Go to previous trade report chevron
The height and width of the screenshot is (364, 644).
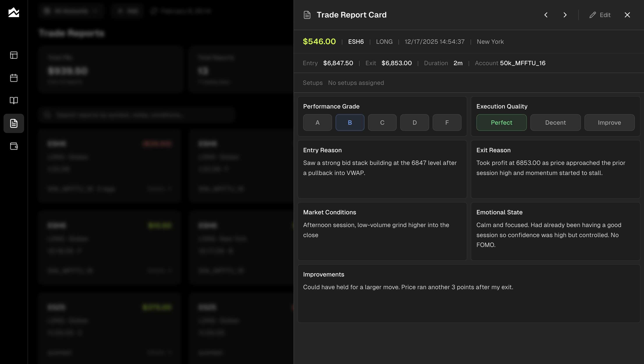point(546,15)
